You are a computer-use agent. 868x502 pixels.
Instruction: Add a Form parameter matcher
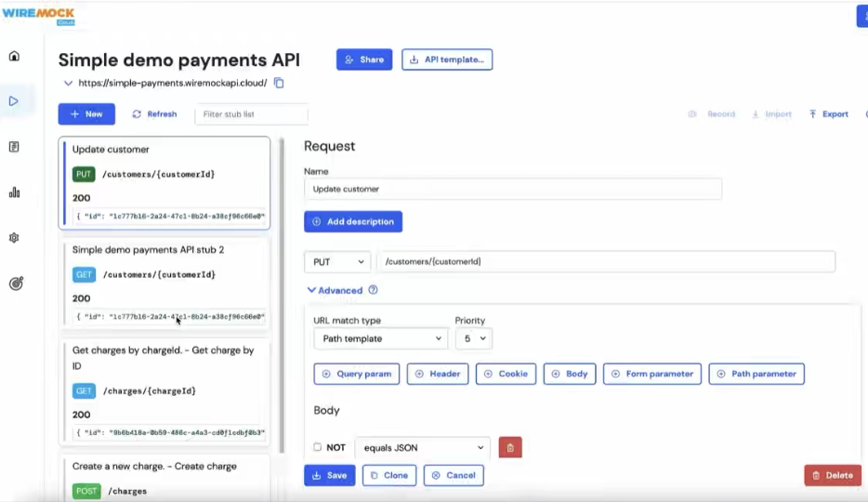click(652, 374)
